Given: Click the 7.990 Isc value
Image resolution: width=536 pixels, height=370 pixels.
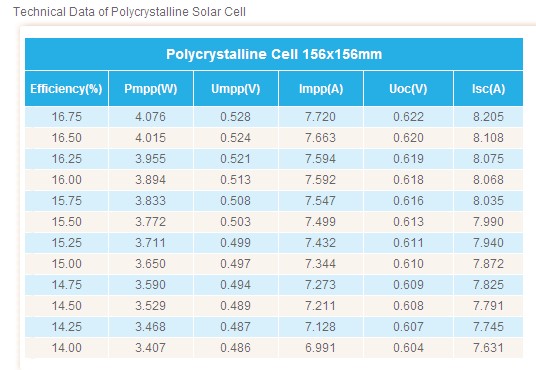Looking at the screenshot, I should tap(488, 222).
